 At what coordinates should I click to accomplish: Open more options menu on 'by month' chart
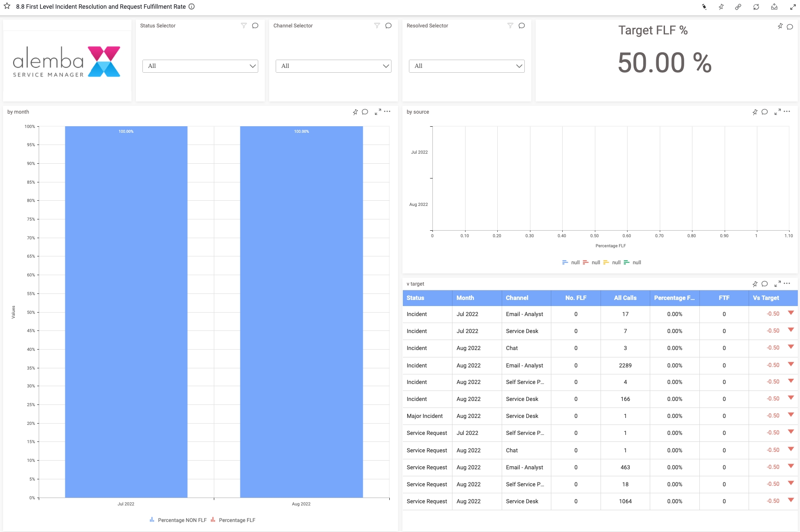coord(387,112)
